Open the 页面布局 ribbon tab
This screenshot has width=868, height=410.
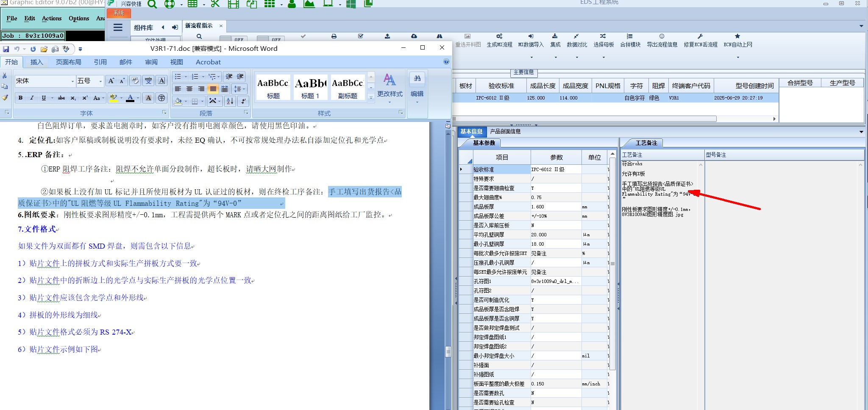[x=69, y=62]
